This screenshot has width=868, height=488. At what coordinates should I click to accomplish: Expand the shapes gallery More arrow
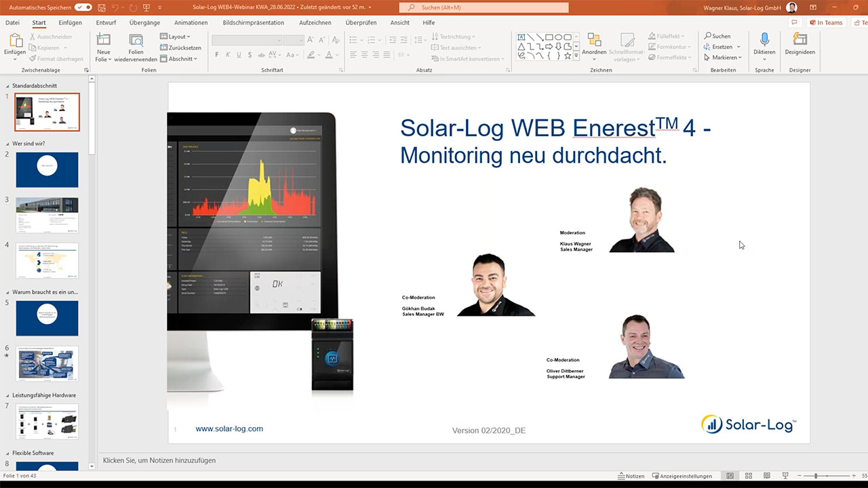click(576, 56)
